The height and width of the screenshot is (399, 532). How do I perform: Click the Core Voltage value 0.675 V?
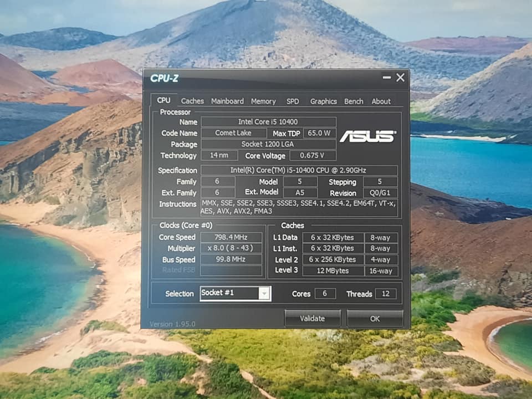[313, 156]
